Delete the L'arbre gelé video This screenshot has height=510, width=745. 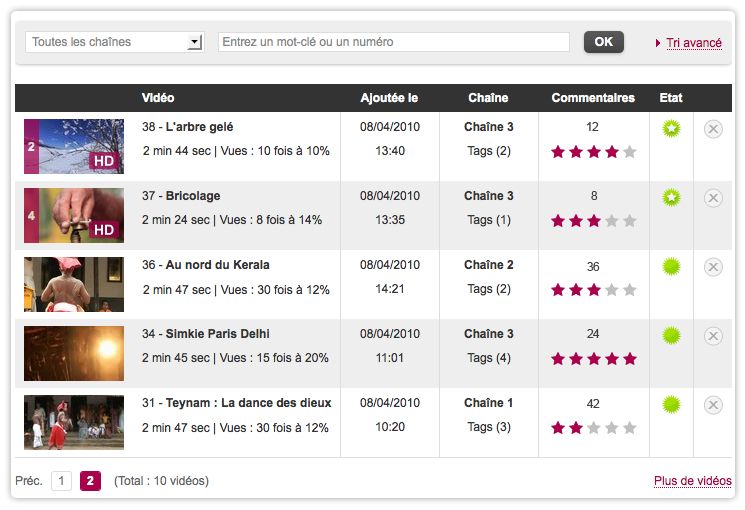tap(713, 129)
